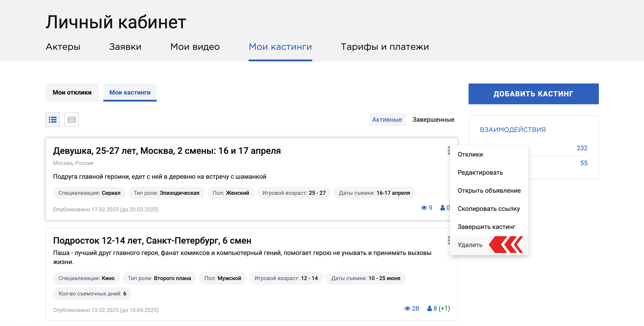Click Специализация: Сериал tag
The image size is (644, 326).
click(90, 193)
